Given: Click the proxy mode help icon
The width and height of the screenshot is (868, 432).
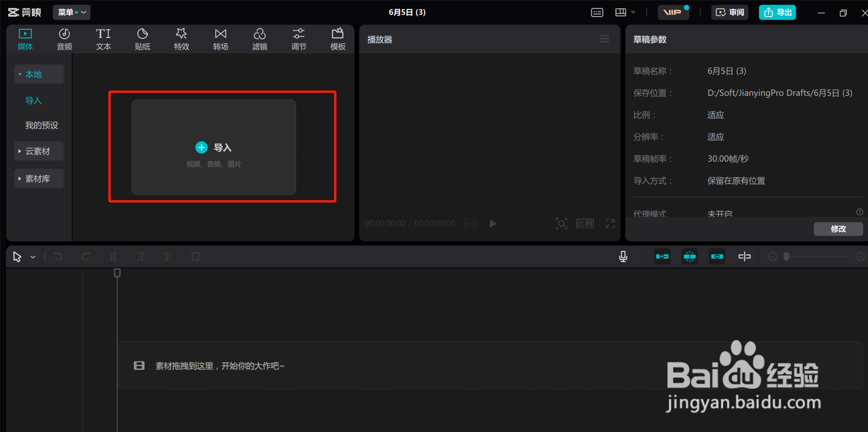Looking at the screenshot, I should coord(860,212).
